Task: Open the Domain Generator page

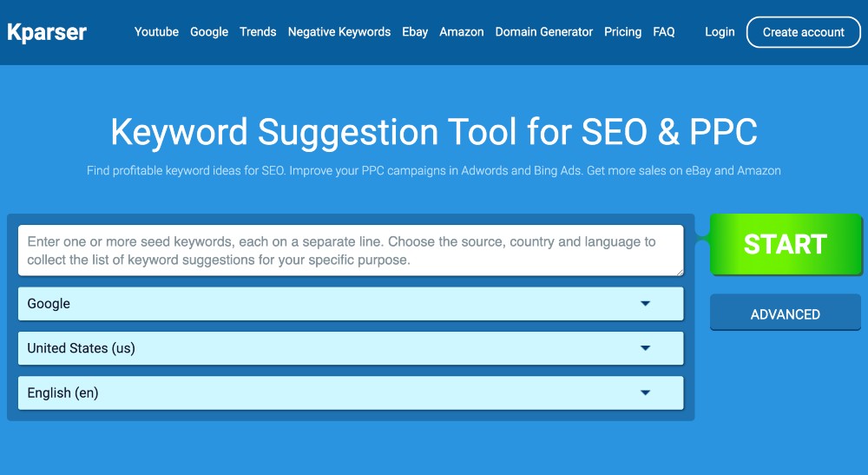Action: coord(544,32)
